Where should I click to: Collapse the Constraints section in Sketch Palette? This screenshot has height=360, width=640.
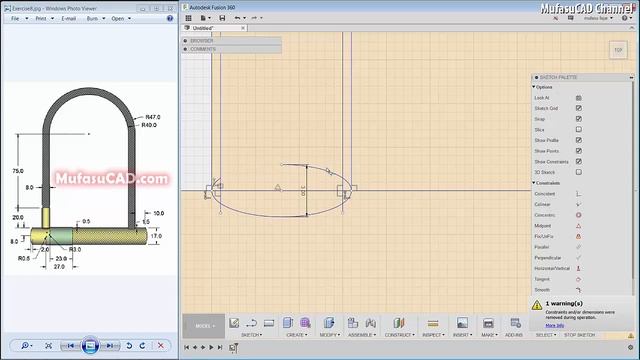(533, 183)
